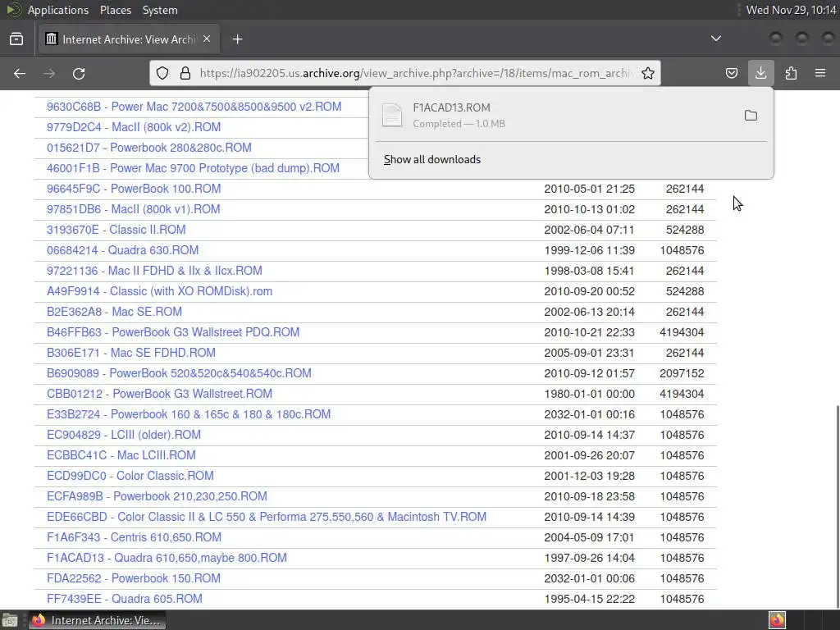The height and width of the screenshot is (630, 840).
Task: Open a new tab with plus button
Action: pyautogui.click(x=237, y=39)
